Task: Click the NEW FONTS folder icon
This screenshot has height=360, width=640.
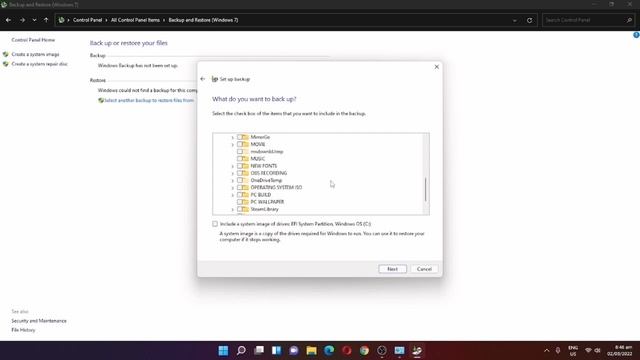Action: coord(245,166)
